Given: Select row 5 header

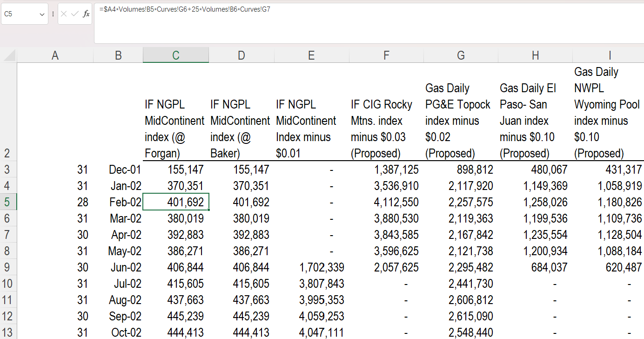Looking at the screenshot, I should (8, 202).
